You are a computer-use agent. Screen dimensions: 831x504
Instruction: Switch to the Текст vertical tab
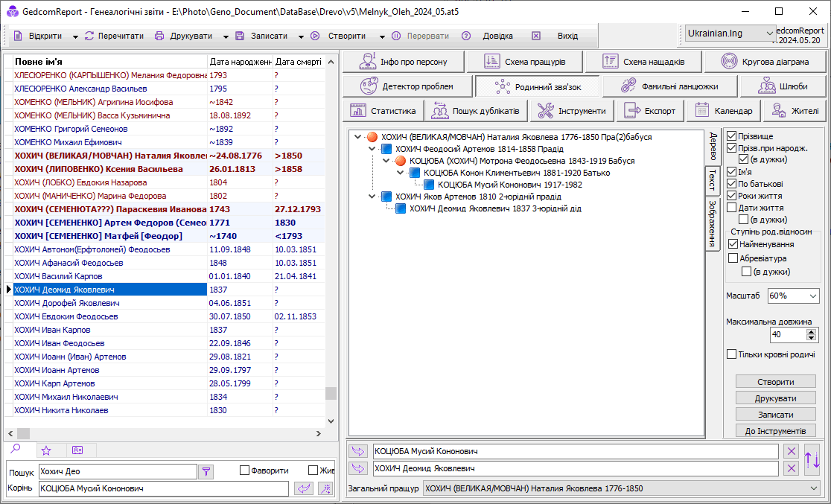tap(712, 179)
